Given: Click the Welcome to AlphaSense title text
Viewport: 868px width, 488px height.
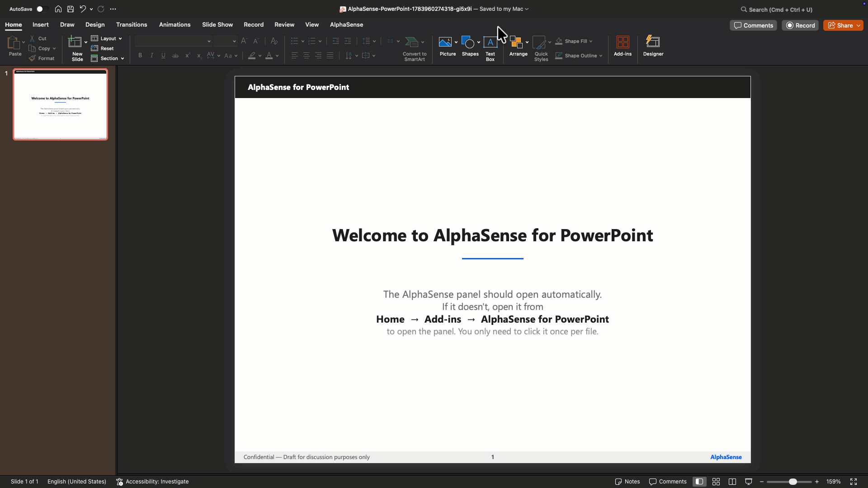Looking at the screenshot, I should 492,235.
